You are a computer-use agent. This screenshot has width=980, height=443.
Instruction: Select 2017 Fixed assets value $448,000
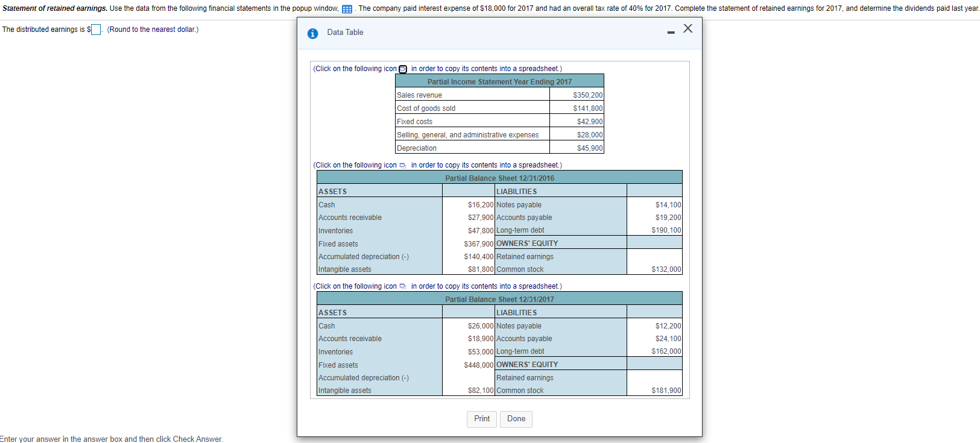pos(479,365)
